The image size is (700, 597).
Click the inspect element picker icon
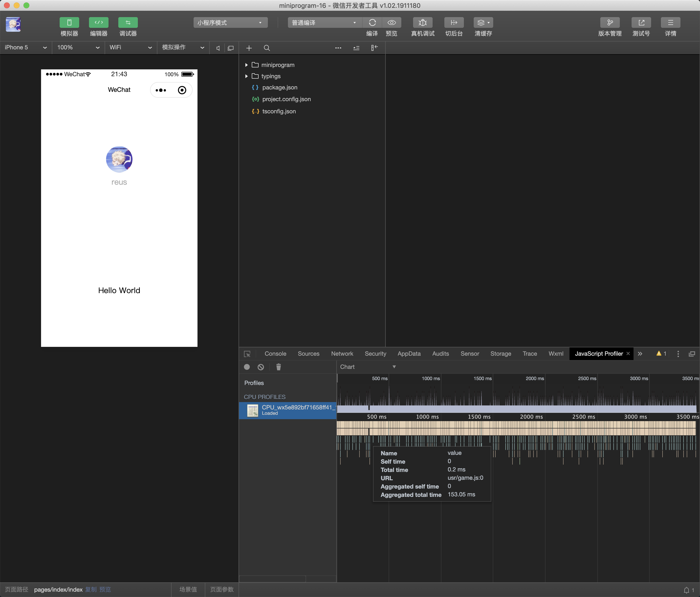pos(247,354)
